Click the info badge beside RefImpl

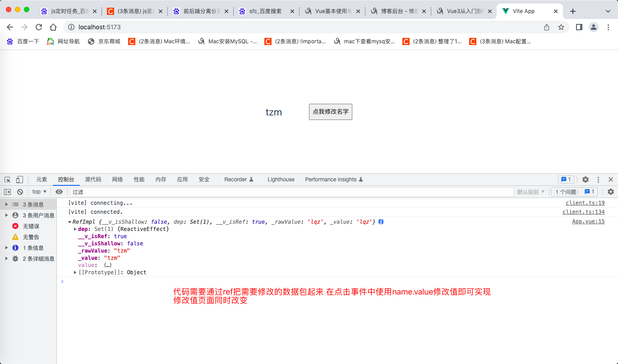[x=381, y=222]
